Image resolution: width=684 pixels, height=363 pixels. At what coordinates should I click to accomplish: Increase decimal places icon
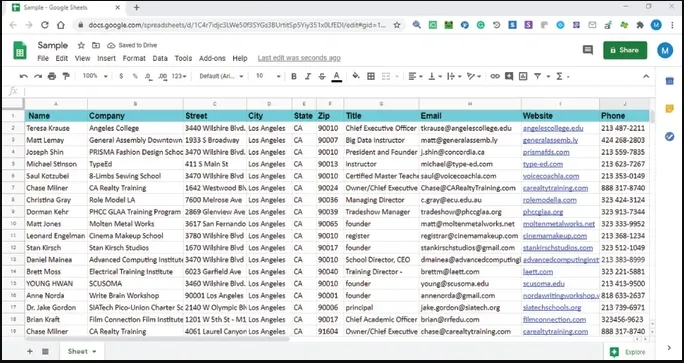coord(163,76)
